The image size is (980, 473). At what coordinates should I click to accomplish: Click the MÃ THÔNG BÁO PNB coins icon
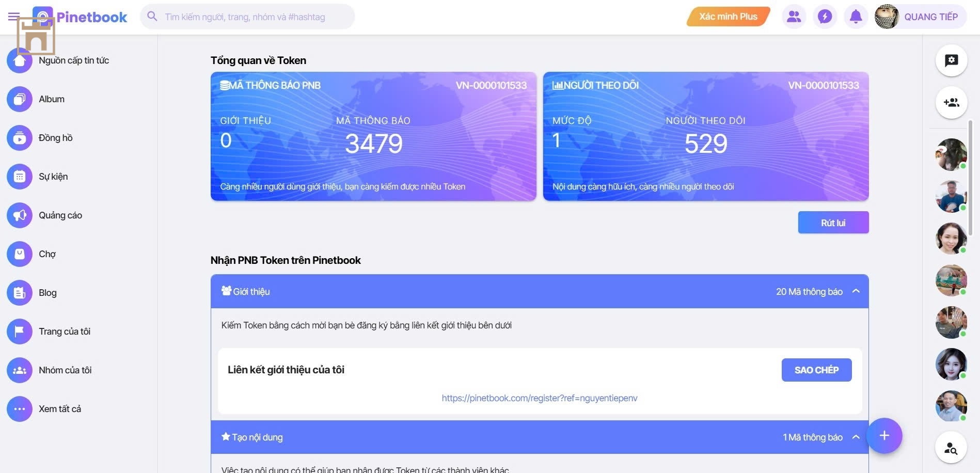click(x=225, y=85)
